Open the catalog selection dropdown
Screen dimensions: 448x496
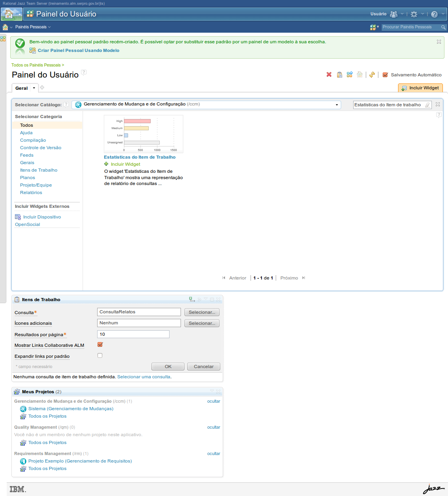click(337, 105)
